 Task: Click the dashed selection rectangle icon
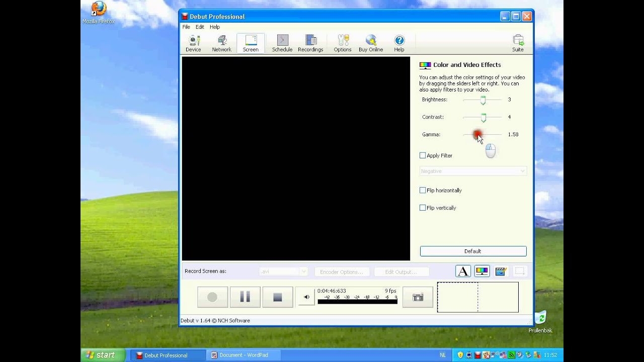pos(520,271)
